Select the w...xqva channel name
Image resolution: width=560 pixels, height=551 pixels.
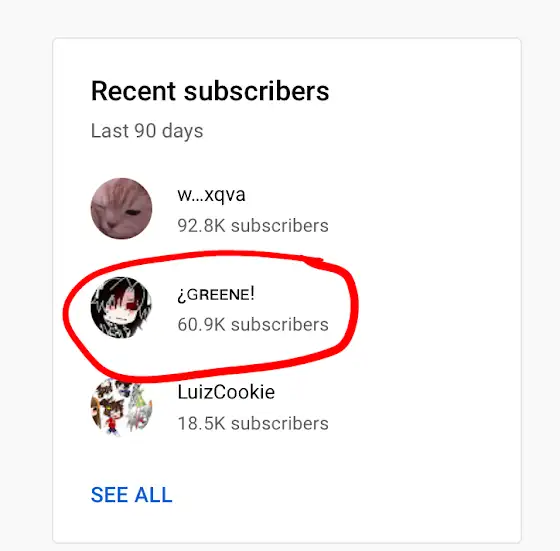point(211,195)
